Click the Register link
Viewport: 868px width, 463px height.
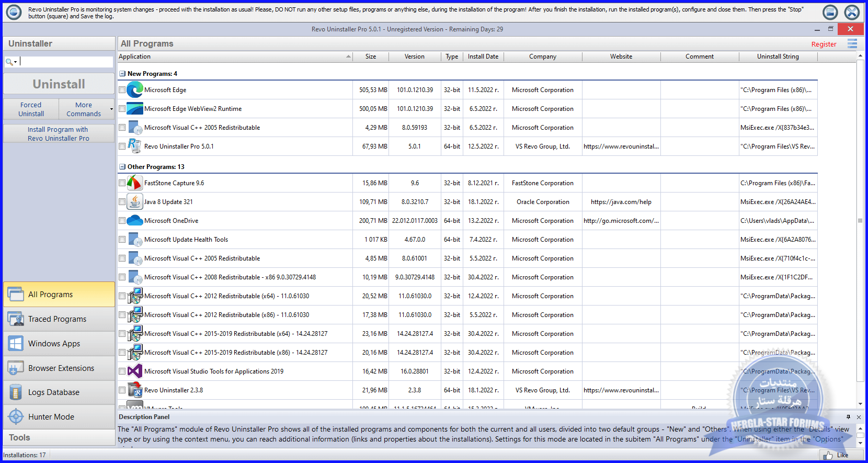(x=824, y=44)
